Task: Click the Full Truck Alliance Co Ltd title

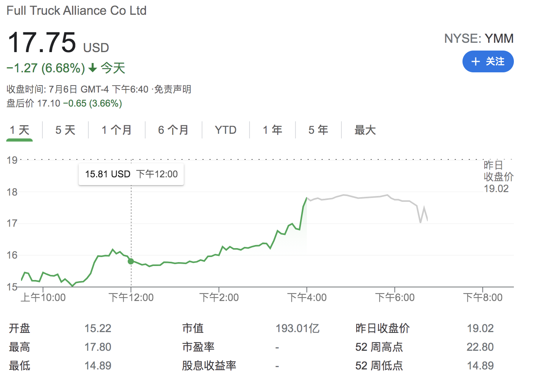Action: 77,10
